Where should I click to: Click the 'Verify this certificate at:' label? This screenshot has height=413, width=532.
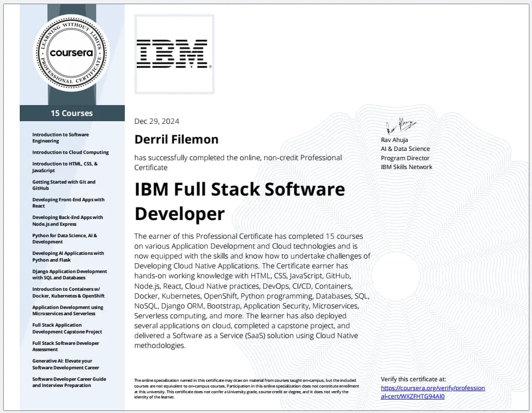(x=413, y=379)
